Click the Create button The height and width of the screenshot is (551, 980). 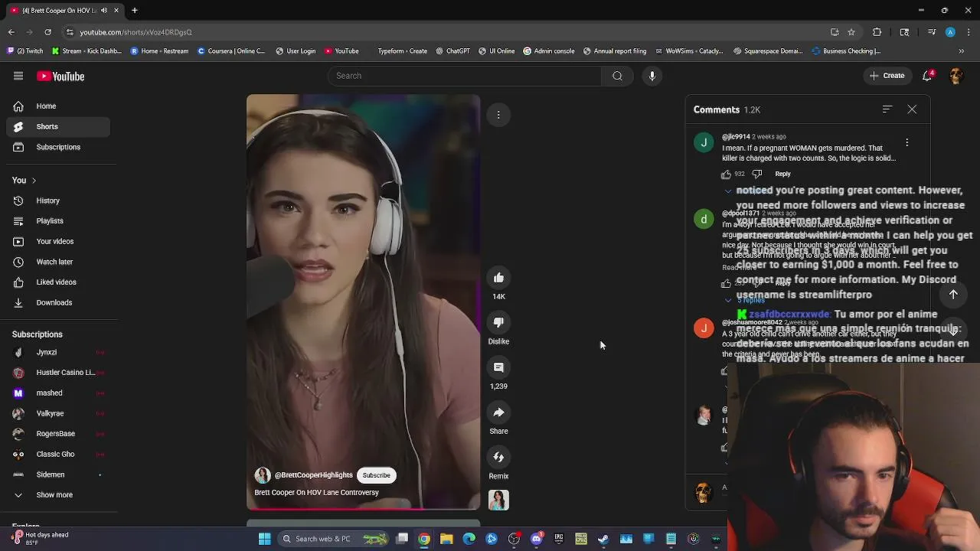point(887,76)
